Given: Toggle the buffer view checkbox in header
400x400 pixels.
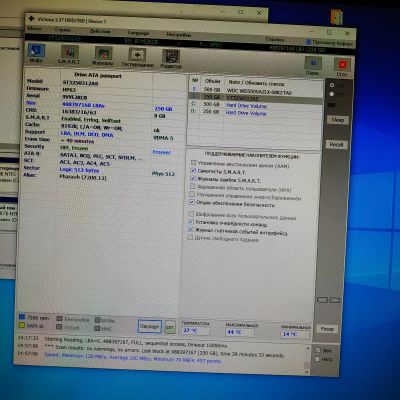Looking at the screenshot, I should pos(309,42).
